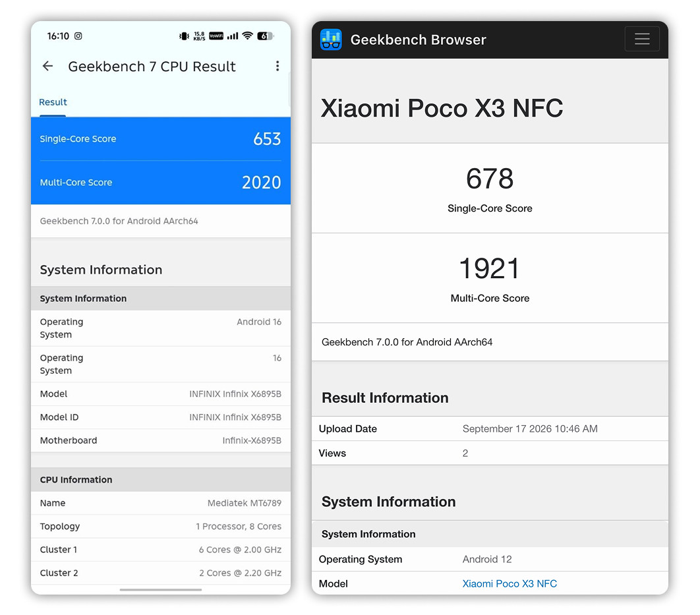700x615 pixels.
Task: Click the Result Information heading
Action: coord(385,397)
